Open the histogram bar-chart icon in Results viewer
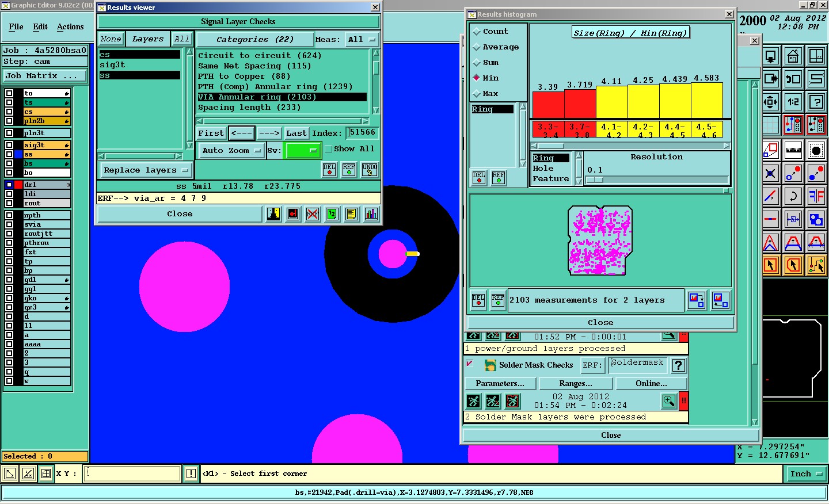The image size is (829, 504). pos(371,214)
